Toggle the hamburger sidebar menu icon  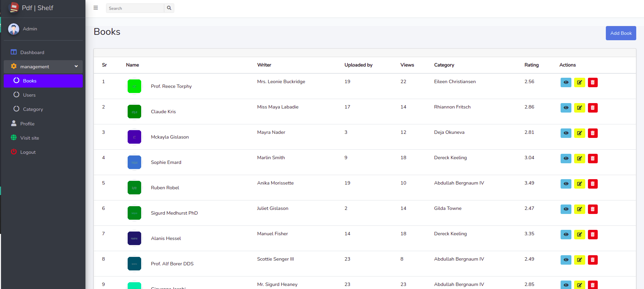coord(96,8)
